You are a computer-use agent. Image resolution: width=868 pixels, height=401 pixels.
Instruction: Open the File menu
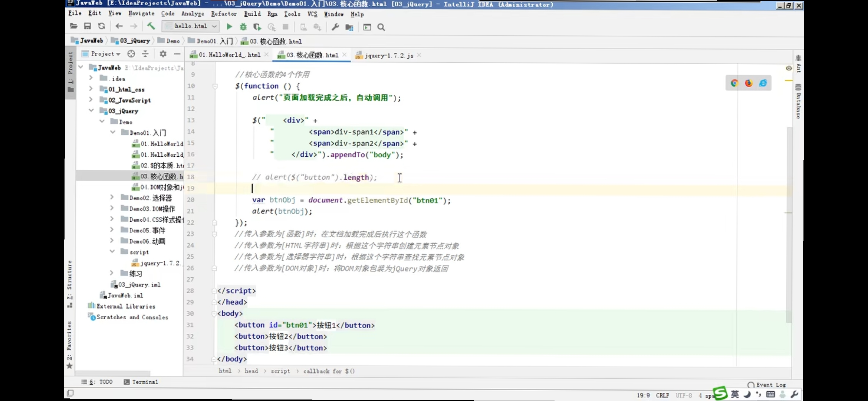pyautogui.click(x=75, y=13)
